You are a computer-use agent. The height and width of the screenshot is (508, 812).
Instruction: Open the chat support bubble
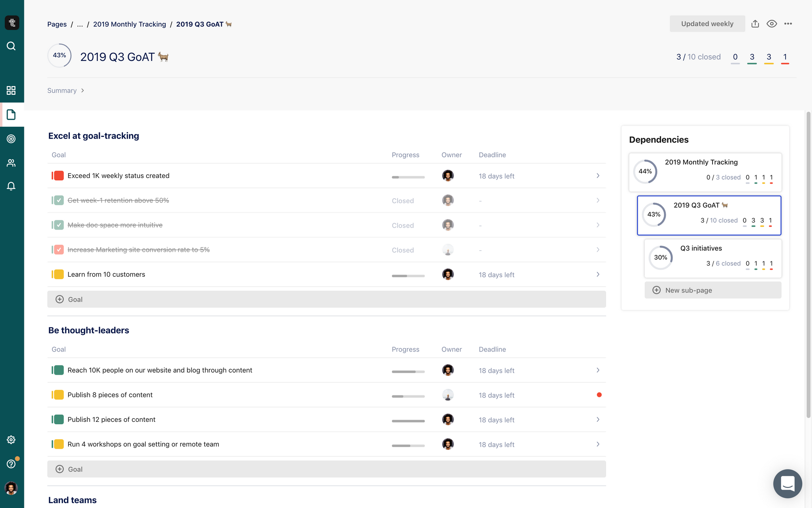[x=787, y=484]
